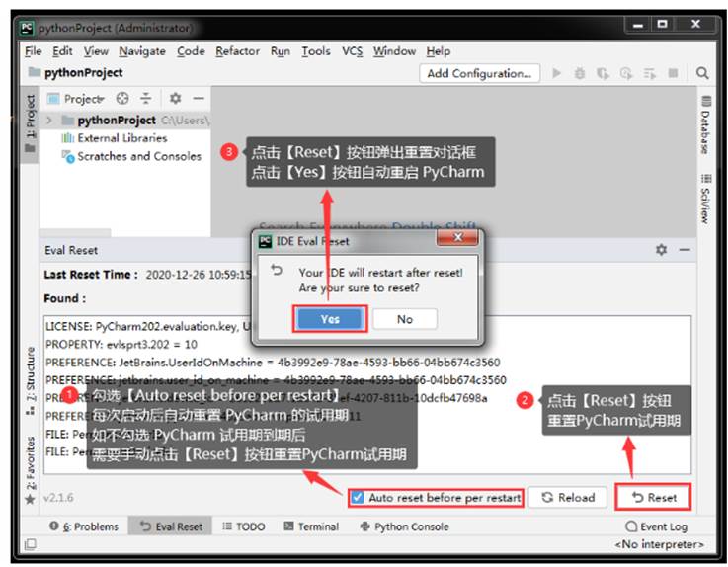Open the Code menu
The width and height of the screenshot is (728, 567).
[x=191, y=51]
